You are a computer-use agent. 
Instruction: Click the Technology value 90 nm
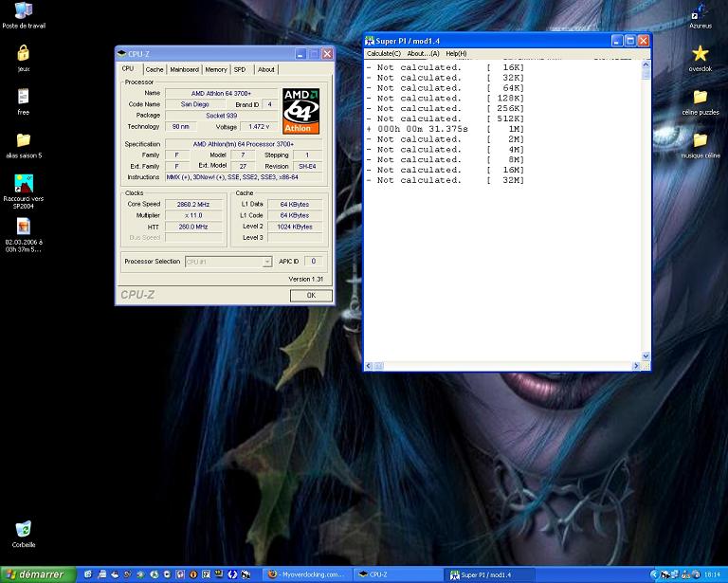tap(181, 127)
